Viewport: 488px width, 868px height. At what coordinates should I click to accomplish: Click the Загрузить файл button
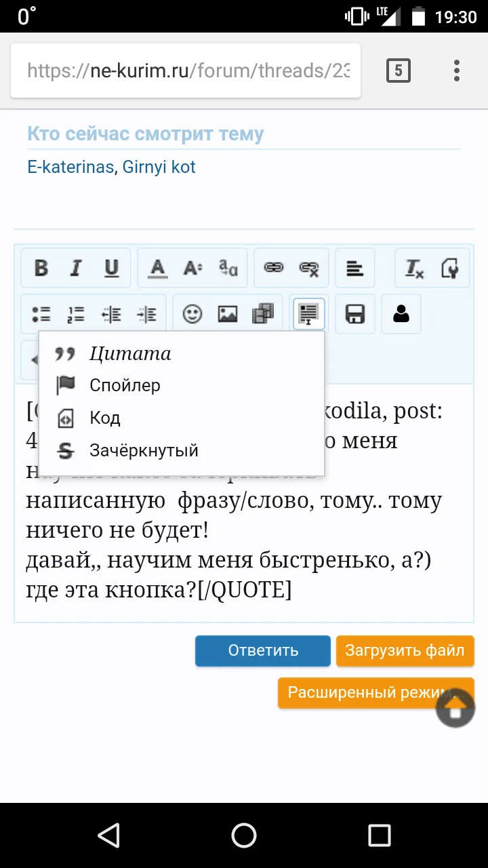point(405,651)
